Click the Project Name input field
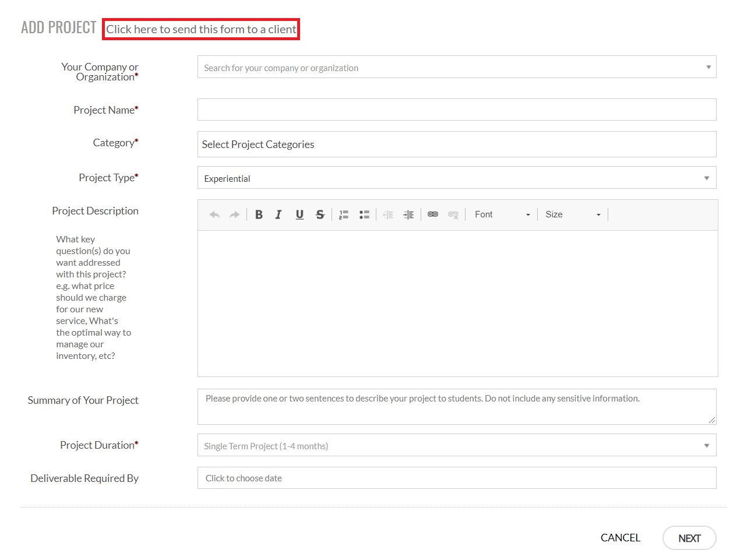Screen dimensions: 751x560 tap(457, 110)
